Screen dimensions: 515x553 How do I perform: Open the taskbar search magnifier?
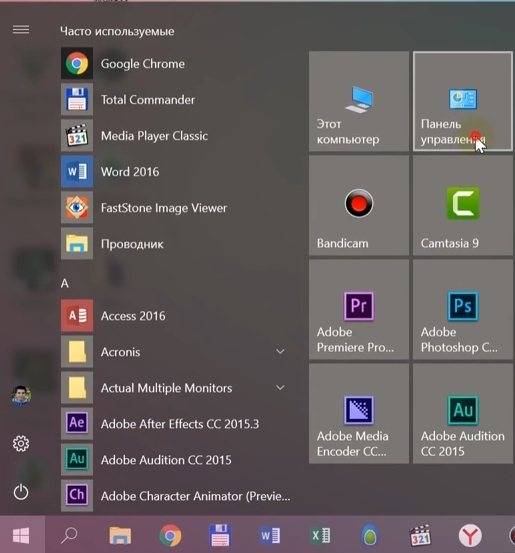69,535
